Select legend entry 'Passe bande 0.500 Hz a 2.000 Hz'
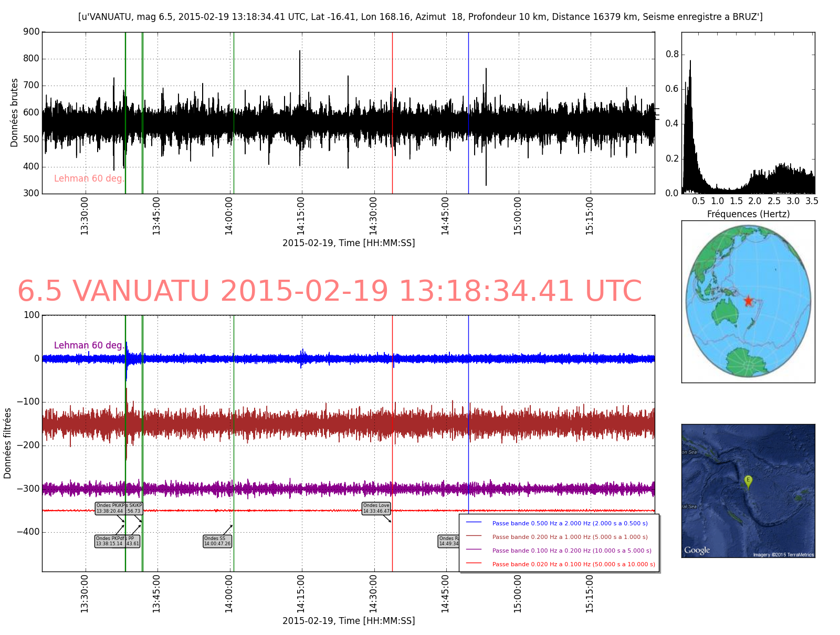Viewport: 840px width, 635px height. pyautogui.click(x=570, y=523)
